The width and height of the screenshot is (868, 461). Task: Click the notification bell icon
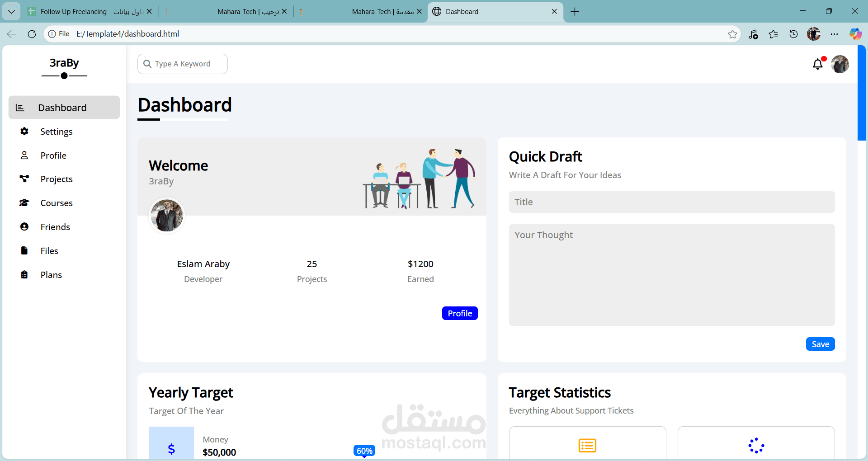coord(818,64)
